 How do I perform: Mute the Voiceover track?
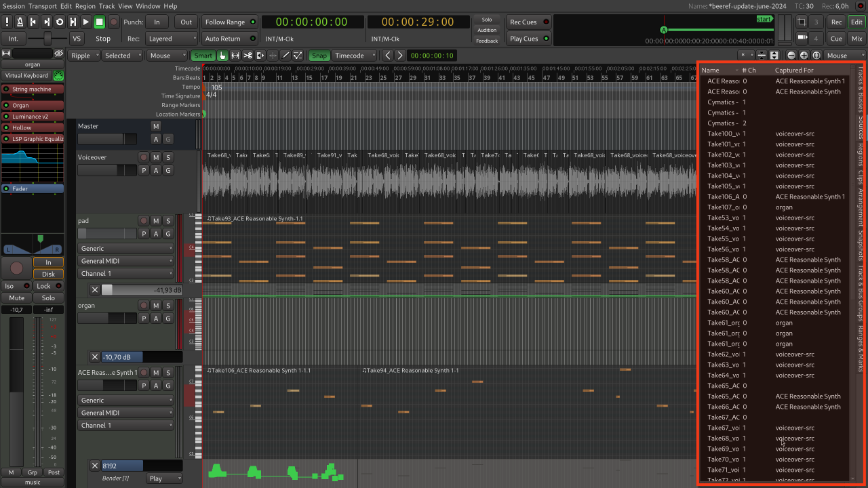(156, 157)
